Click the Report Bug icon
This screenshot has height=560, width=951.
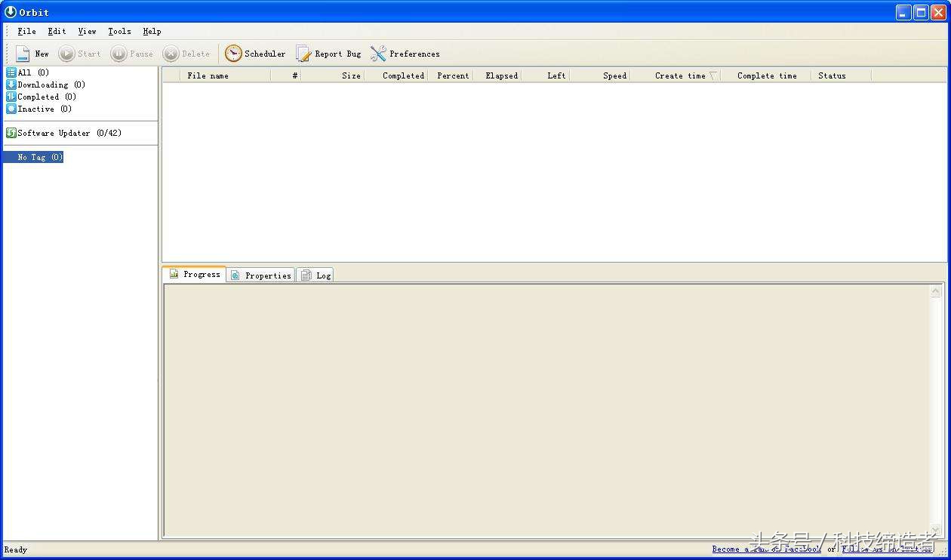tap(303, 54)
